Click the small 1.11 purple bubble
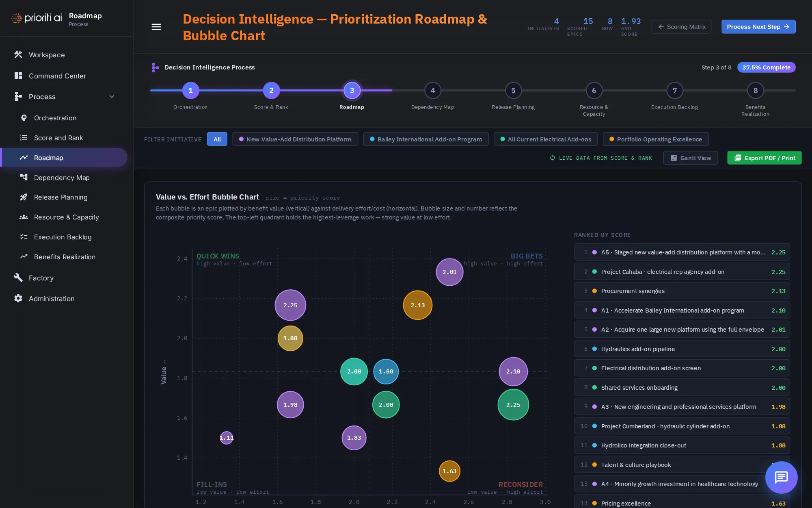Image resolution: width=812 pixels, height=508 pixels. [x=227, y=438]
